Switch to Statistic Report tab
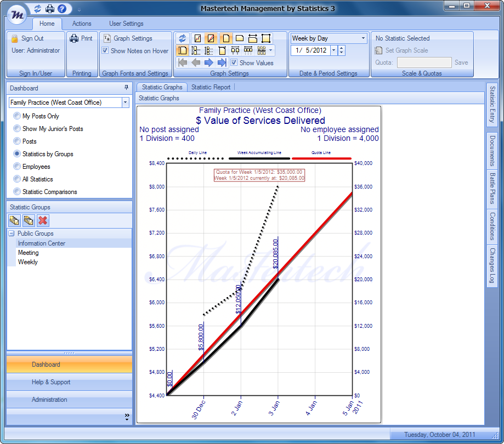This screenshot has width=504, height=444. click(211, 87)
